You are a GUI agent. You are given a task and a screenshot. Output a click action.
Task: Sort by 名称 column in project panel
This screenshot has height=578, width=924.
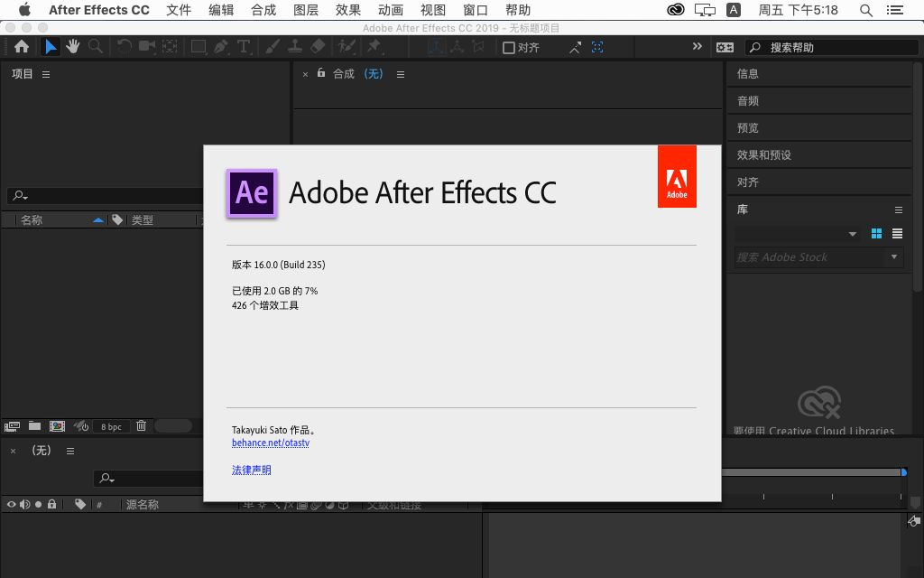pyautogui.click(x=32, y=220)
